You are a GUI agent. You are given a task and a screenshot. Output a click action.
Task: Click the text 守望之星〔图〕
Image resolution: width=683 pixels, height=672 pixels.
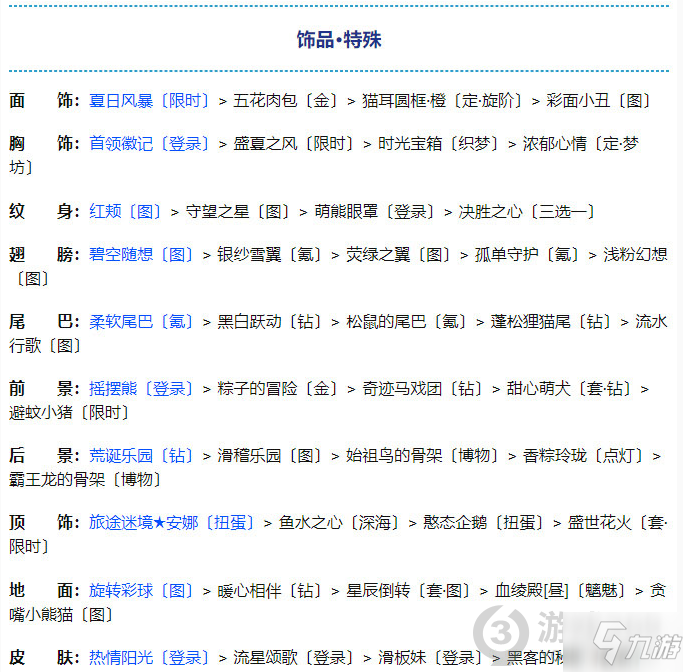(x=238, y=211)
